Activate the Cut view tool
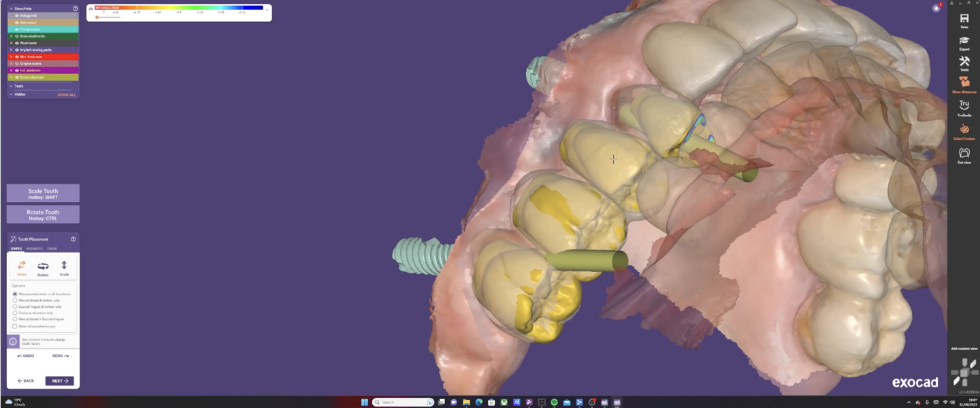This screenshot has width=980, height=408. 964,154
